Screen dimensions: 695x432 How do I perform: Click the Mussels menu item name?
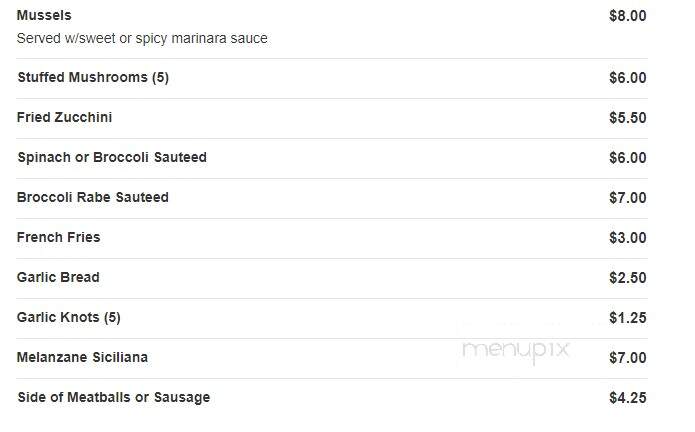point(44,16)
